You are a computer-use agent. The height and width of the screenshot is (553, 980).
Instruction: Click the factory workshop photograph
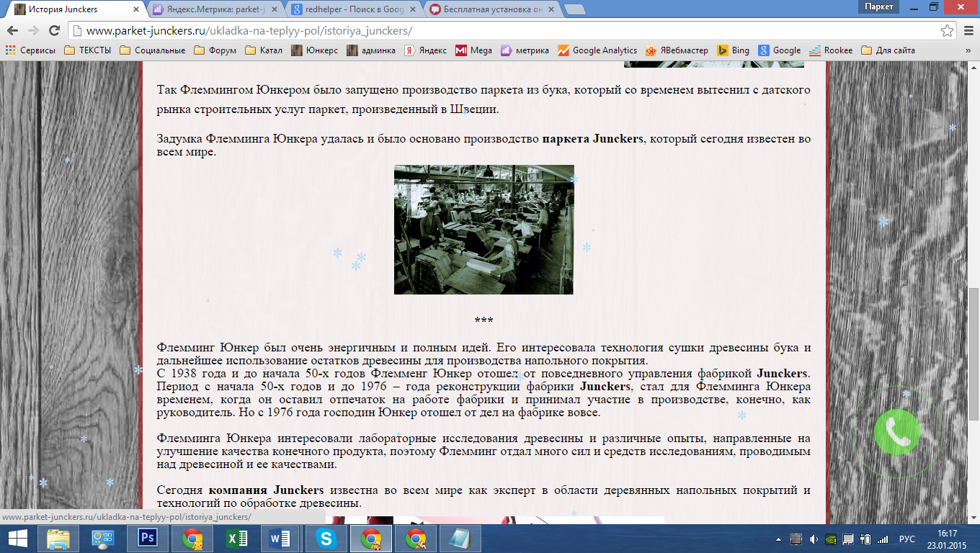(484, 230)
